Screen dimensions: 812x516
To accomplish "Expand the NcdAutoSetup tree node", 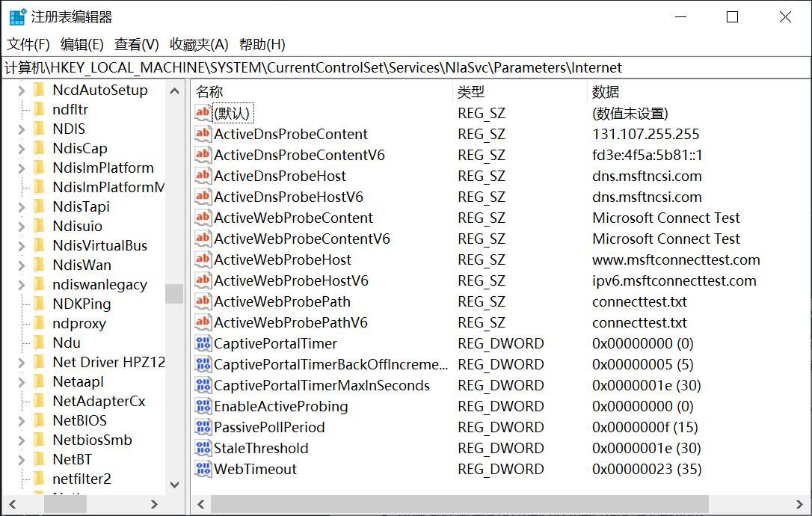I will pyautogui.click(x=20, y=90).
